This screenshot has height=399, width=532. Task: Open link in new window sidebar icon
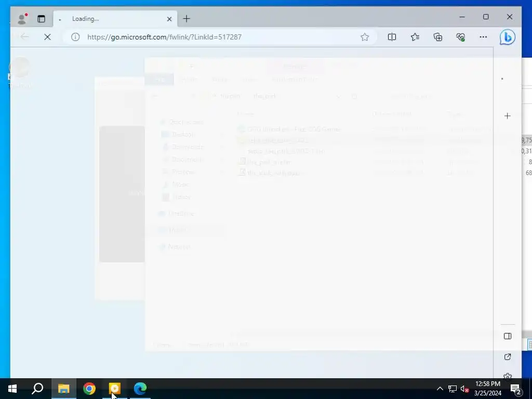pyautogui.click(x=508, y=357)
